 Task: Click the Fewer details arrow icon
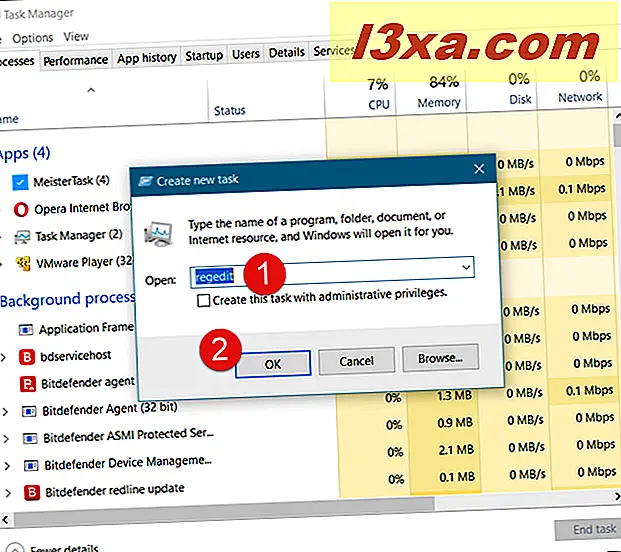click(x=15, y=547)
